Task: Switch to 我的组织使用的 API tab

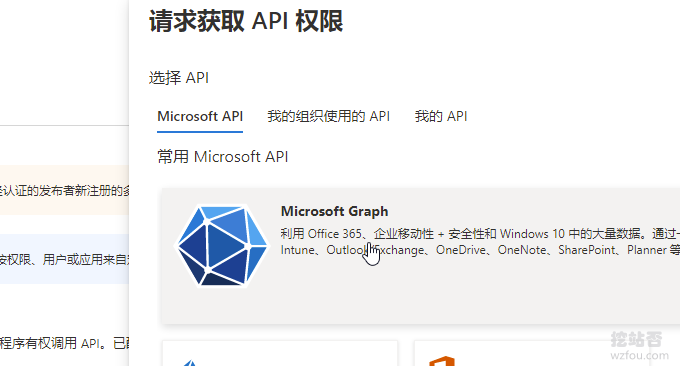Action: (328, 116)
